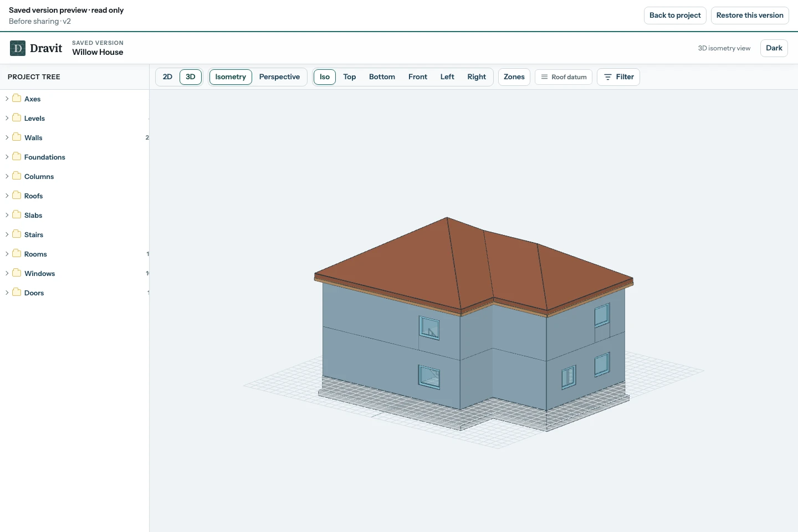798x532 pixels.
Task: Expand the Roofs tree node
Action: point(7,196)
